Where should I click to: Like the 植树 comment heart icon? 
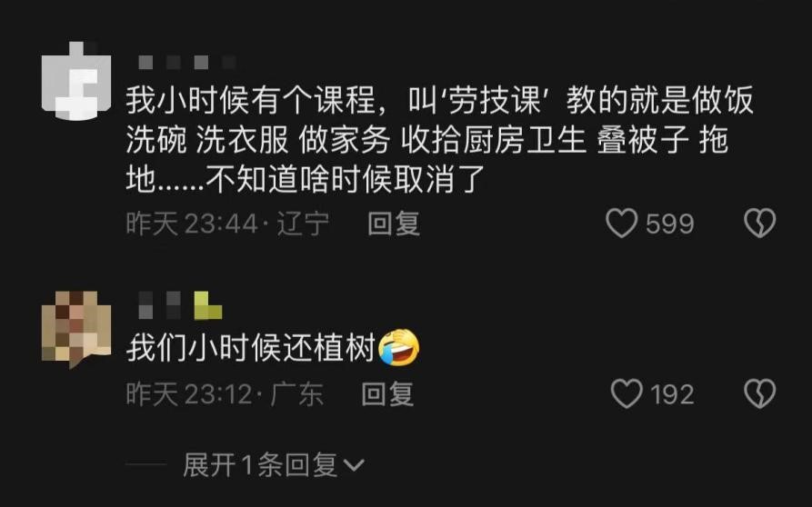pos(627,393)
